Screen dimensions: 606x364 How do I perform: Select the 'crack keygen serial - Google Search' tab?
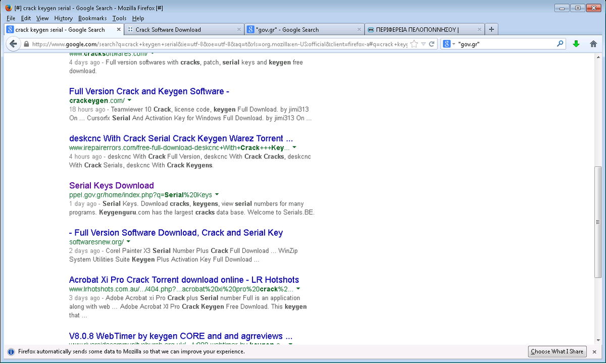[x=64, y=30]
